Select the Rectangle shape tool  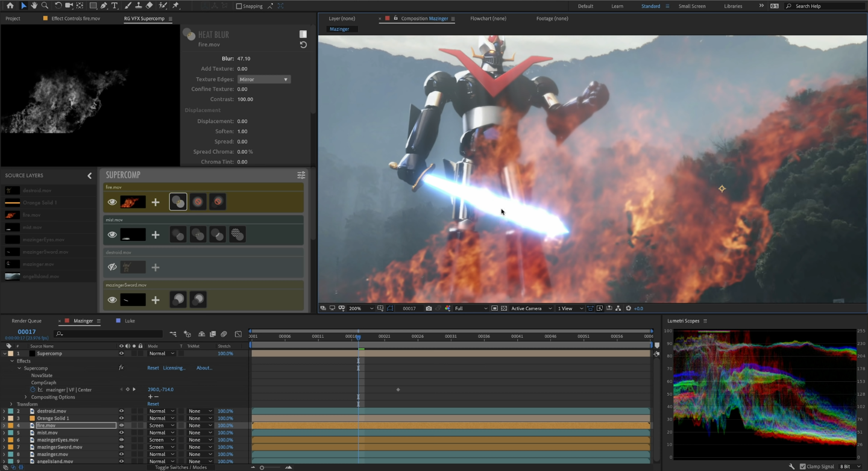(x=93, y=5)
